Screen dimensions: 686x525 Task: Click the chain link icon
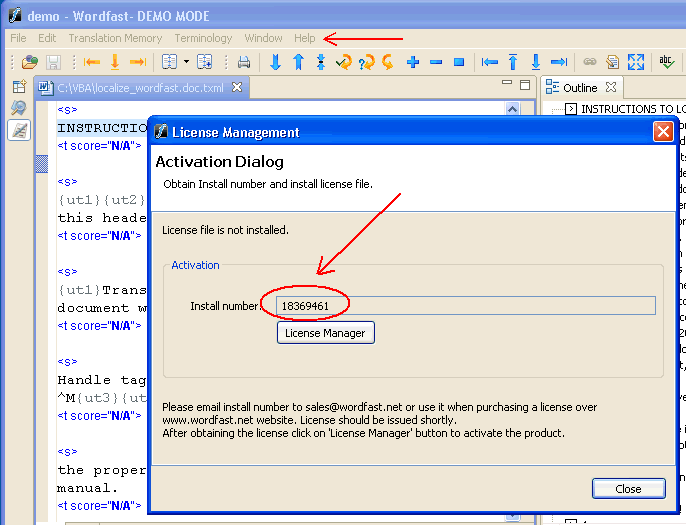coord(590,62)
